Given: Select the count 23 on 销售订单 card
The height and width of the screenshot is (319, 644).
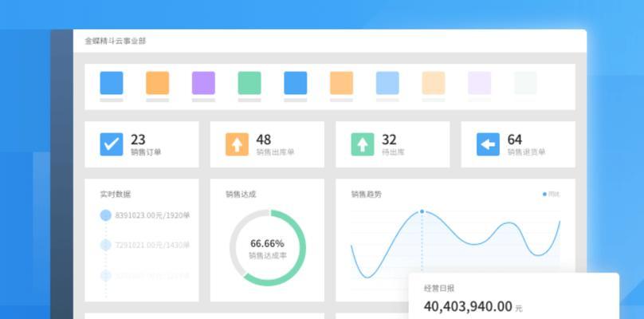Looking at the screenshot, I should [x=138, y=140].
